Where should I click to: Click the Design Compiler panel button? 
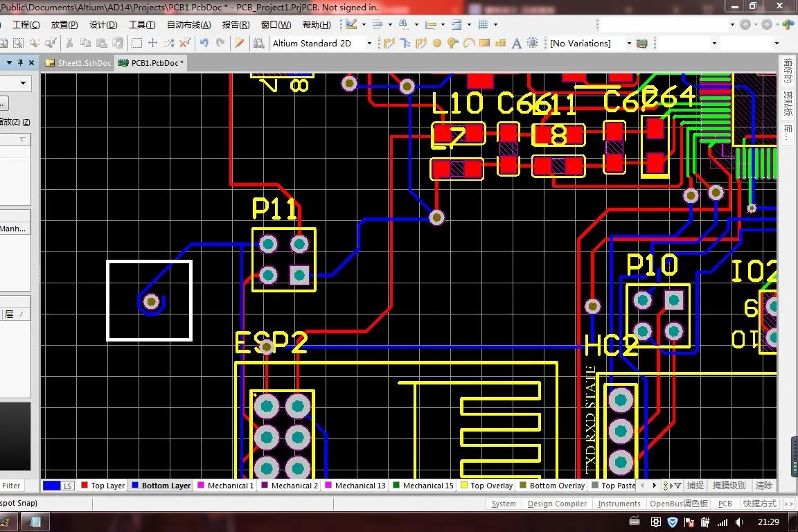(x=557, y=504)
